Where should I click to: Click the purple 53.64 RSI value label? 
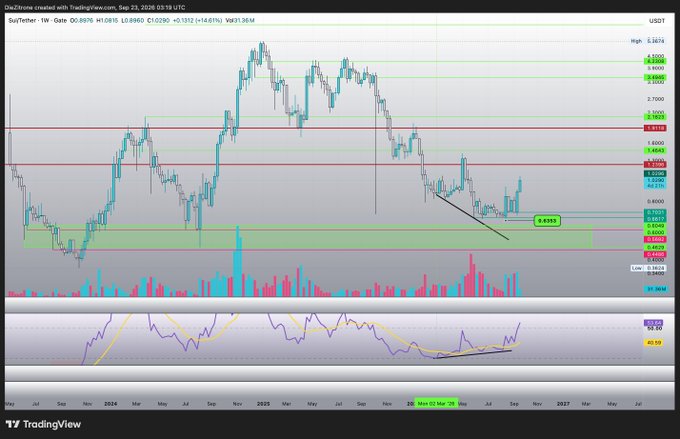654,323
